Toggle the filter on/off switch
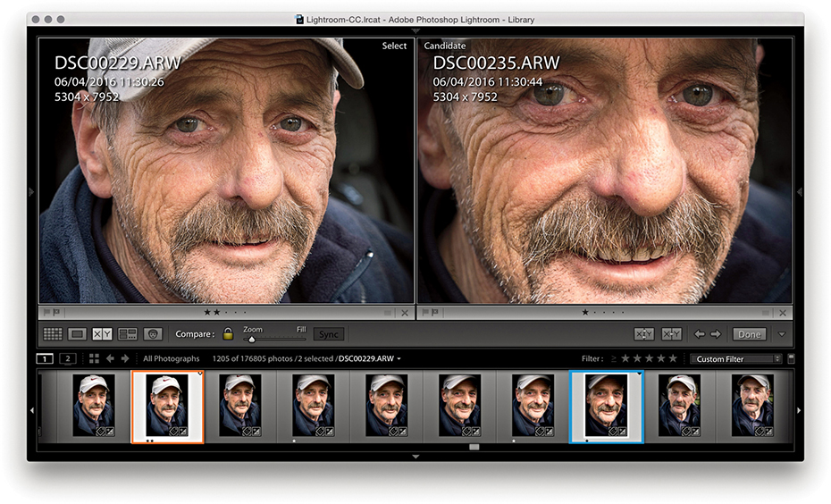Image resolution: width=831 pixels, height=504 pixels. (x=792, y=358)
